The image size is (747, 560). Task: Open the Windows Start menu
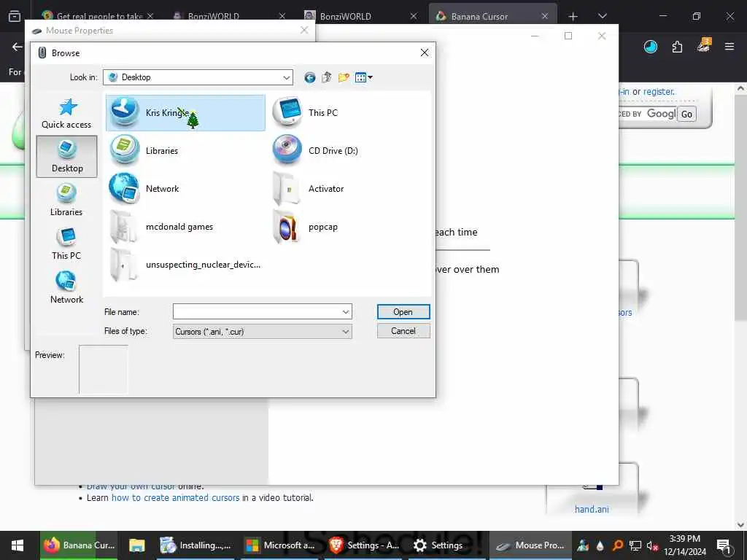[18, 545]
